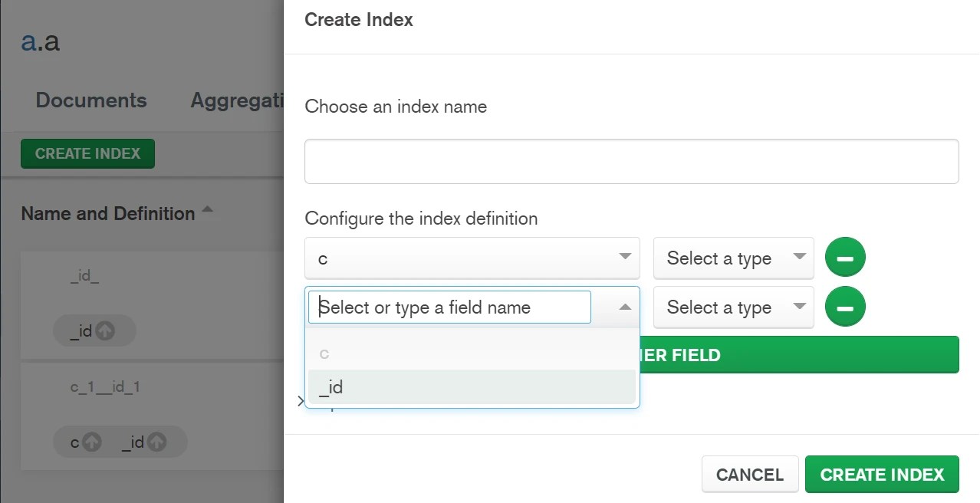Toggle the sort arrow on Name and Definition
This screenshot has width=980, height=503.
coord(207,211)
